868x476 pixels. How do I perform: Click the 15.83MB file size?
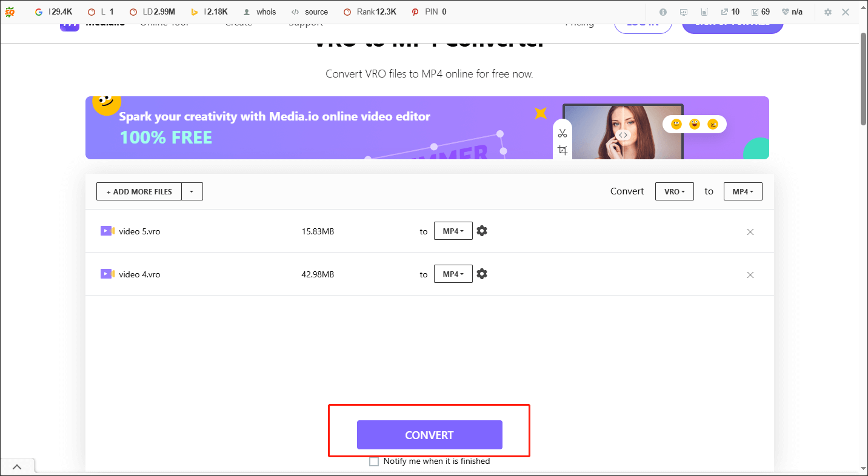coord(318,231)
